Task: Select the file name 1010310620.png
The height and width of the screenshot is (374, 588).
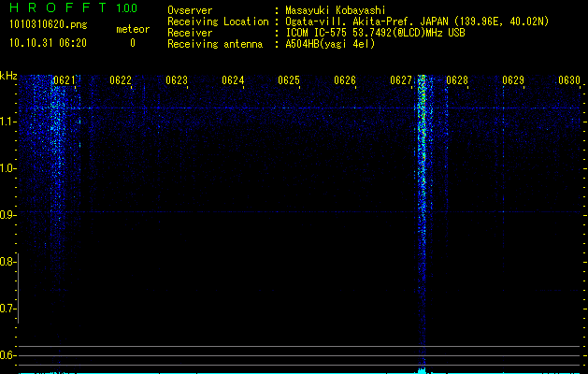Action: [x=49, y=25]
